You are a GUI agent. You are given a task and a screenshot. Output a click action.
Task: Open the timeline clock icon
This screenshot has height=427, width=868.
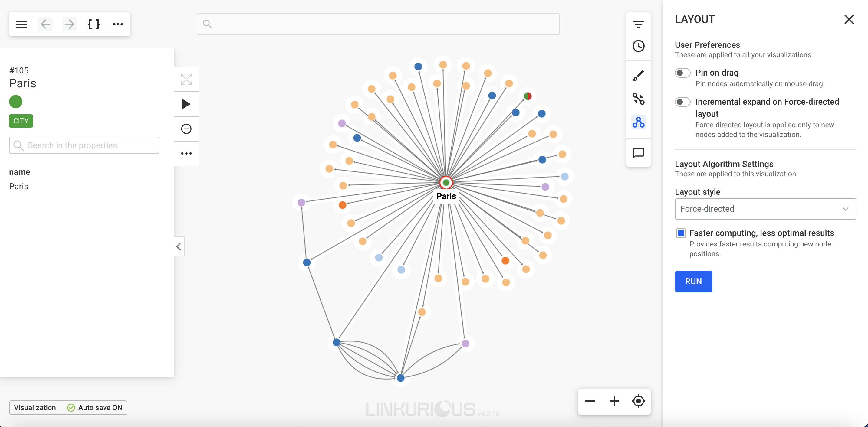(638, 46)
